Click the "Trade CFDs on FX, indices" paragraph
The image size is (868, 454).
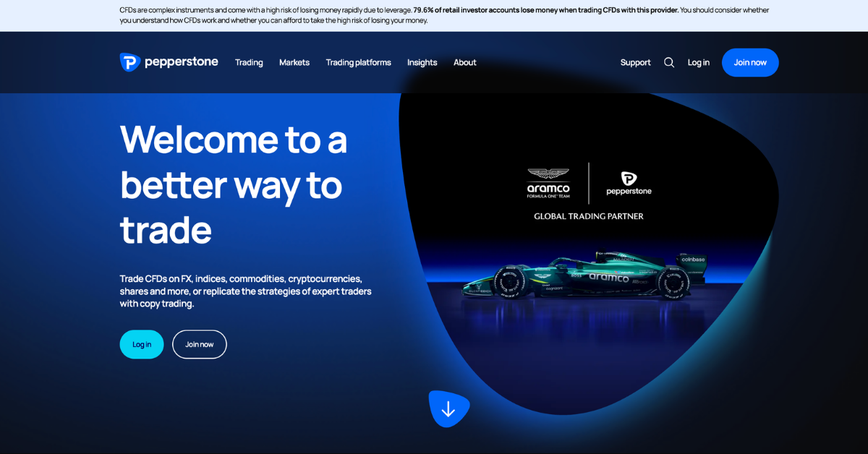click(246, 291)
